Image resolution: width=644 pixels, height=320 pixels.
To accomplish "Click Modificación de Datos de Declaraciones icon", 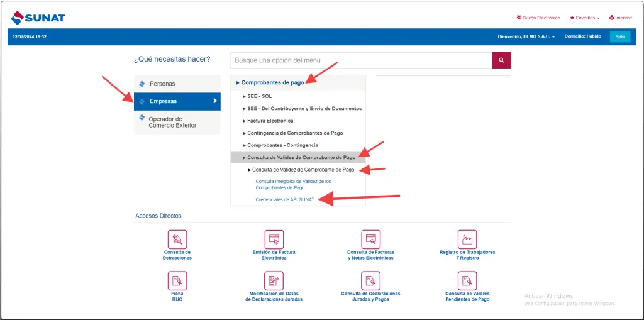I will tap(274, 281).
